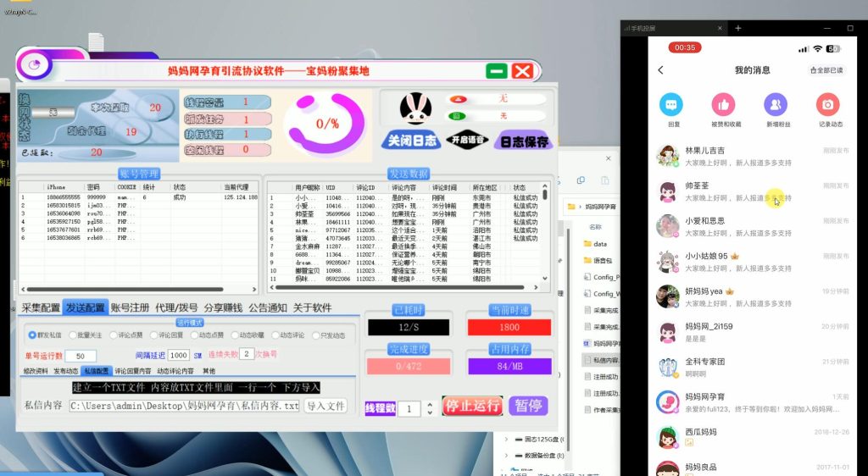Select the 评论点赞 run mode
868x476 pixels.
click(126, 335)
